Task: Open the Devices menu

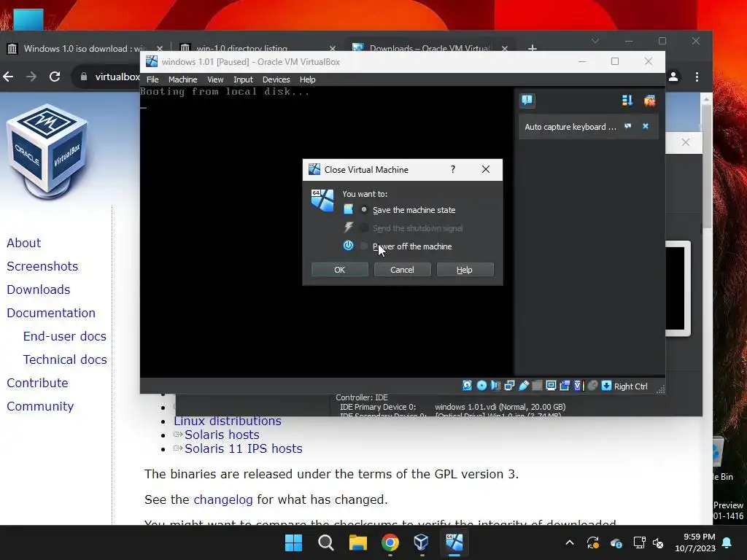Action: [276, 79]
